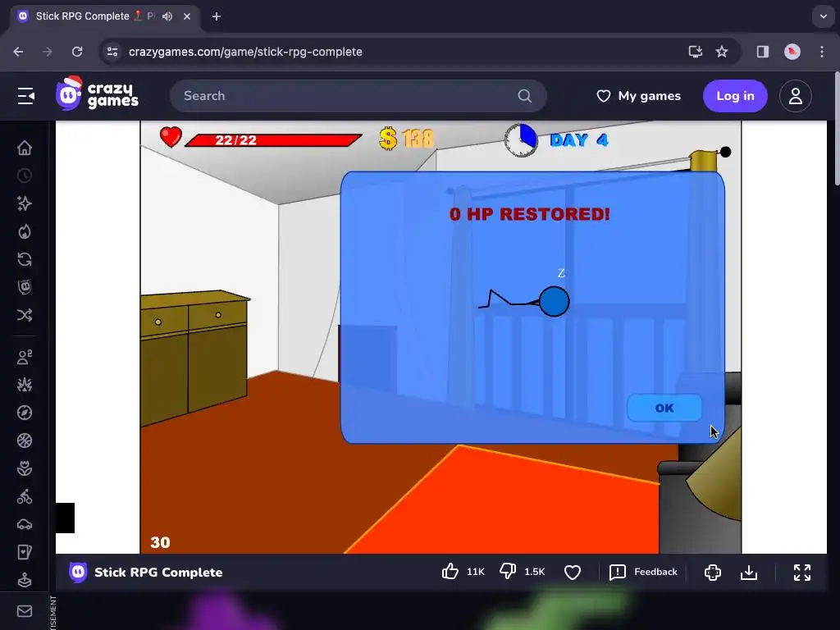The height and width of the screenshot is (630, 840).
Task: Go back in browser history
Action: 18,52
